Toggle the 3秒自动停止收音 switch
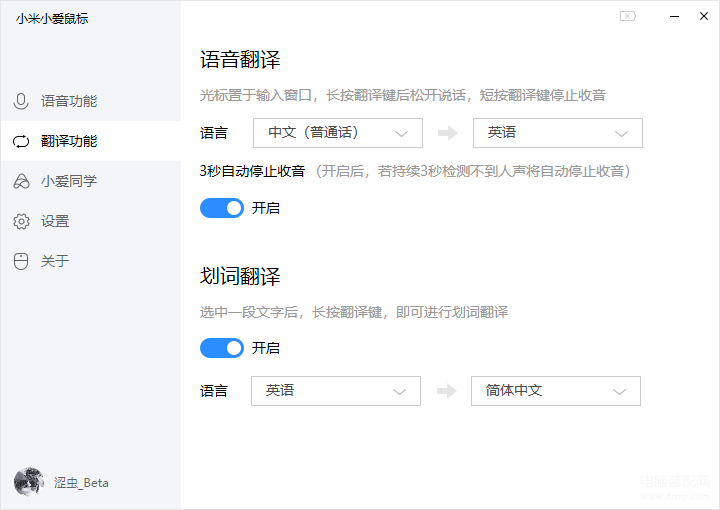Viewport: 720px width, 510px height. click(222, 208)
